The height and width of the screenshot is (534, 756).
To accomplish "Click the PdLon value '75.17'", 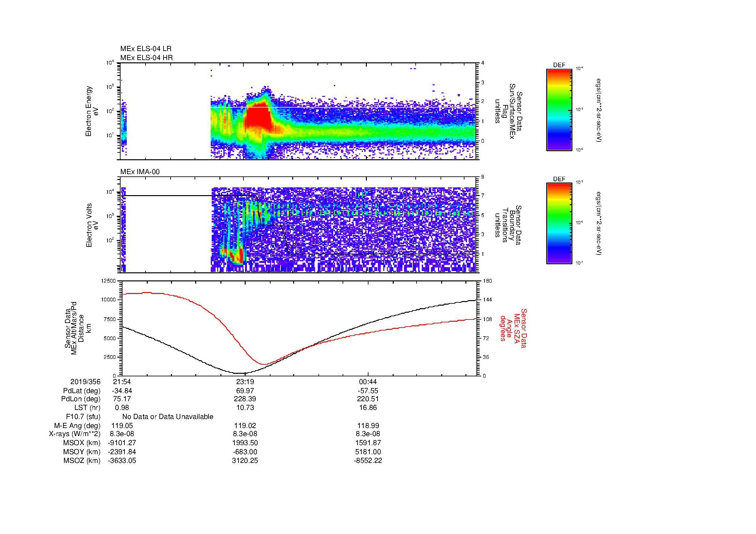I will pyautogui.click(x=122, y=399).
